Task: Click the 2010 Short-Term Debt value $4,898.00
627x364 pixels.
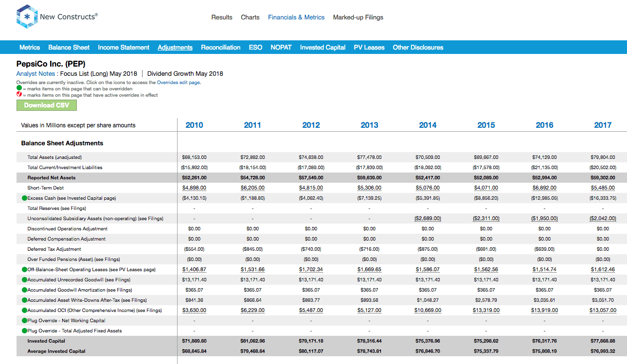Action: click(x=194, y=188)
